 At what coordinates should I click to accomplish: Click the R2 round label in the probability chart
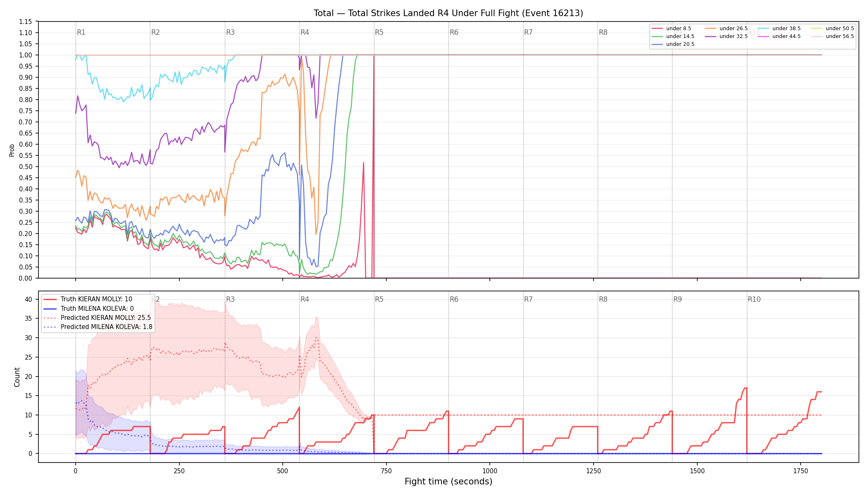(x=155, y=32)
